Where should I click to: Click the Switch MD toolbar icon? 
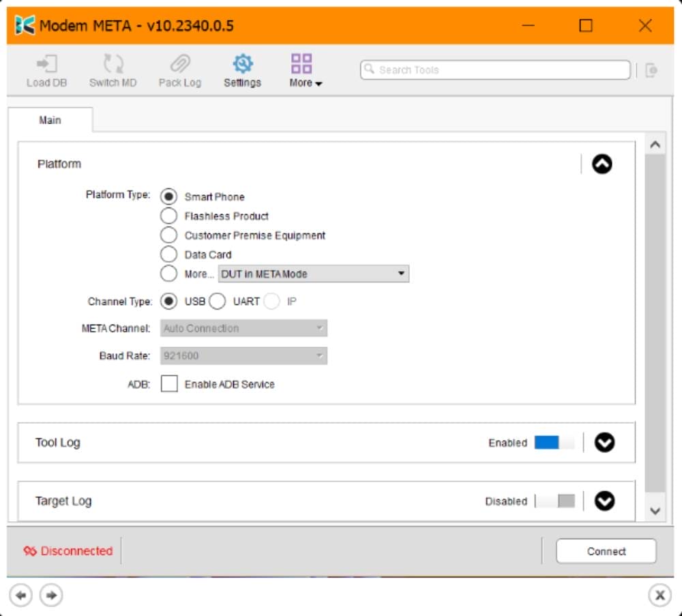pos(112,70)
